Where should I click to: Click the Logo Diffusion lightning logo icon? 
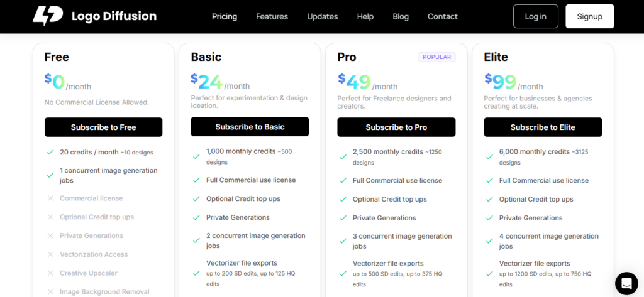point(48,16)
